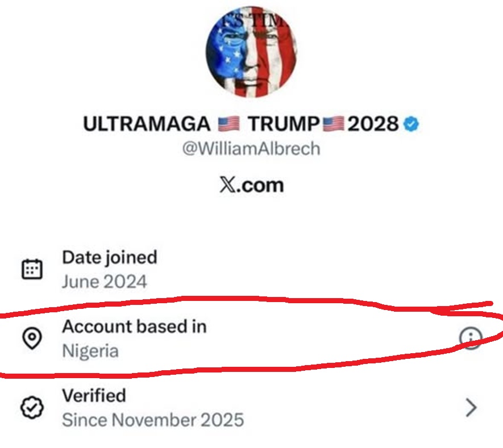
Task: Click the ULTRAMAGA display name text
Action: click(147, 124)
